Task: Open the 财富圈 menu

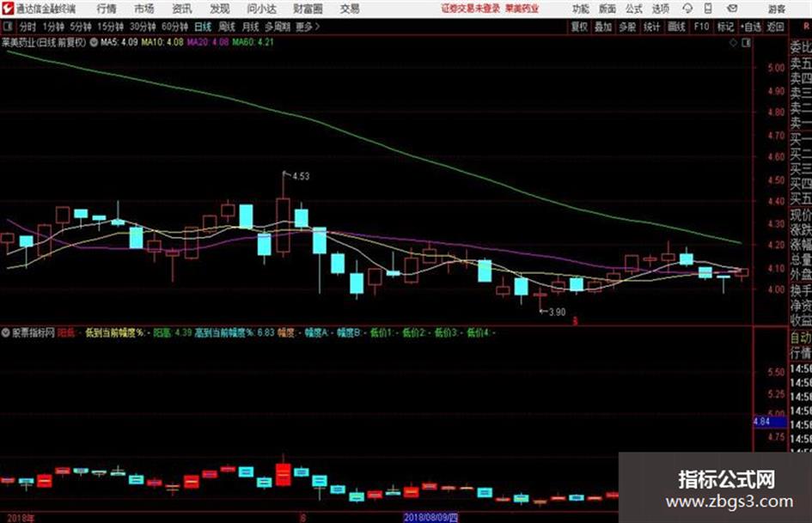Action: 308,9
